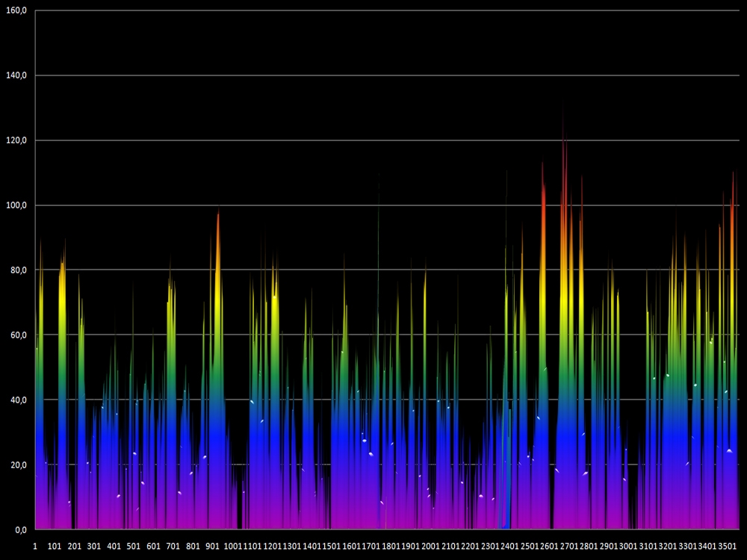
Task: Click the 160,0 y-axis label
Action: (16, 10)
